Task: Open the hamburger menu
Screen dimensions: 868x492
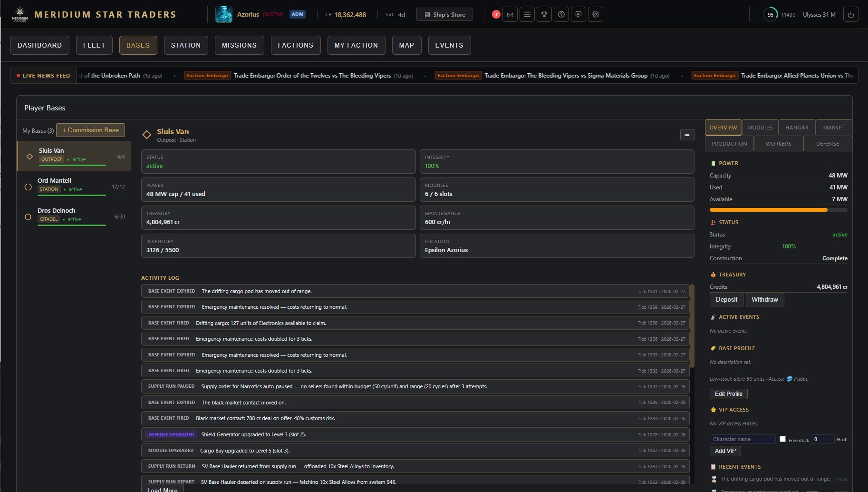Action: [x=527, y=14]
